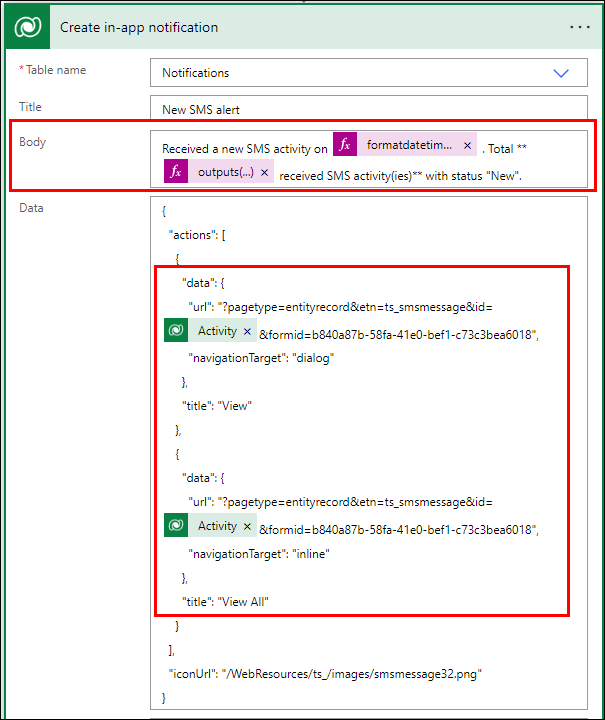Image resolution: width=605 pixels, height=720 pixels.
Task: Delete the first Activity token in View action
Action: 247,332
